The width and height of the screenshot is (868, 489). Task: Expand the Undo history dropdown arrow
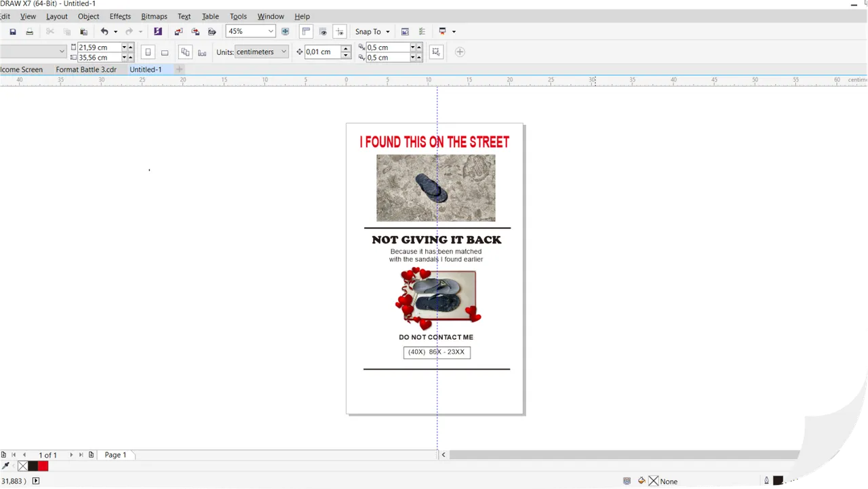click(115, 32)
